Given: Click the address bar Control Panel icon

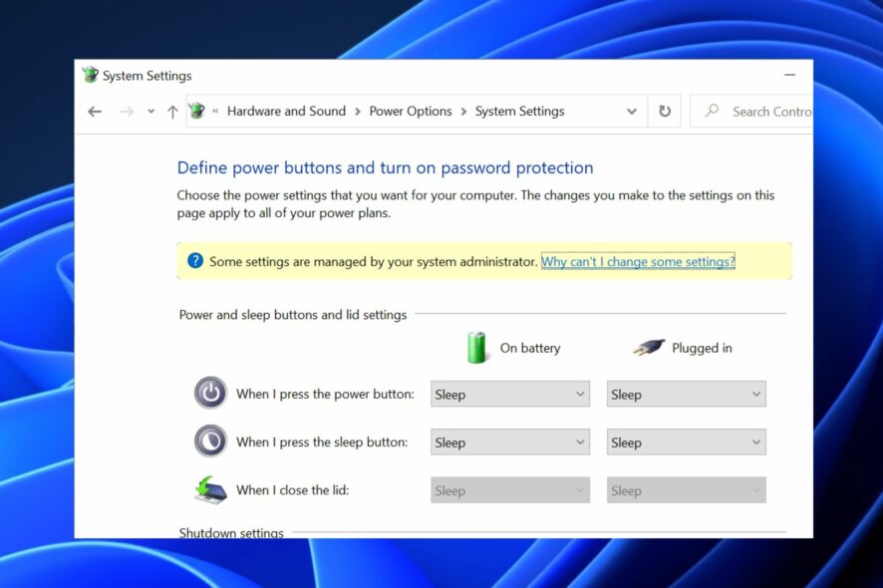Looking at the screenshot, I should (197, 111).
